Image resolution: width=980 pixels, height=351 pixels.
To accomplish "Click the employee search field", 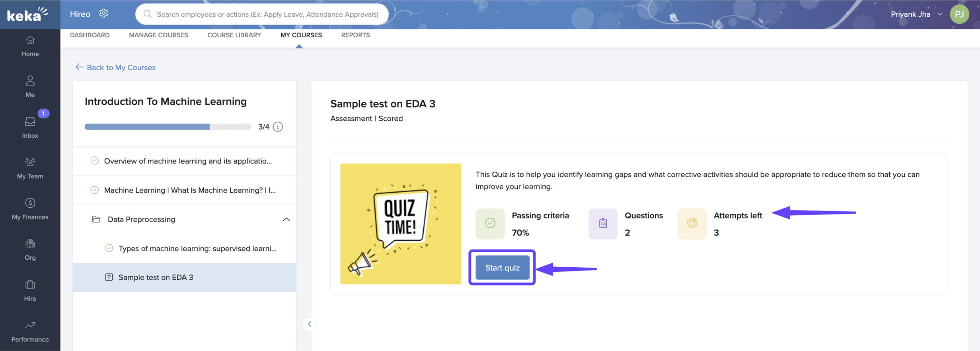I will tap(267, 14).
